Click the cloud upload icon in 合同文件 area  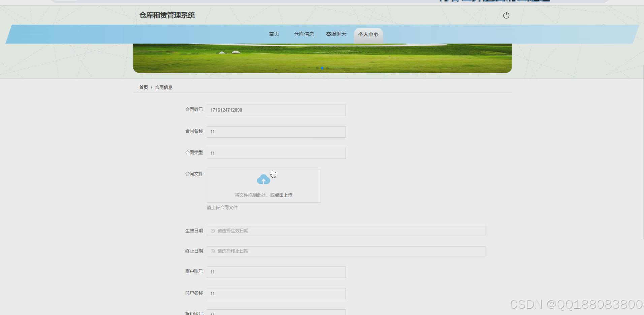click(263, 179)
